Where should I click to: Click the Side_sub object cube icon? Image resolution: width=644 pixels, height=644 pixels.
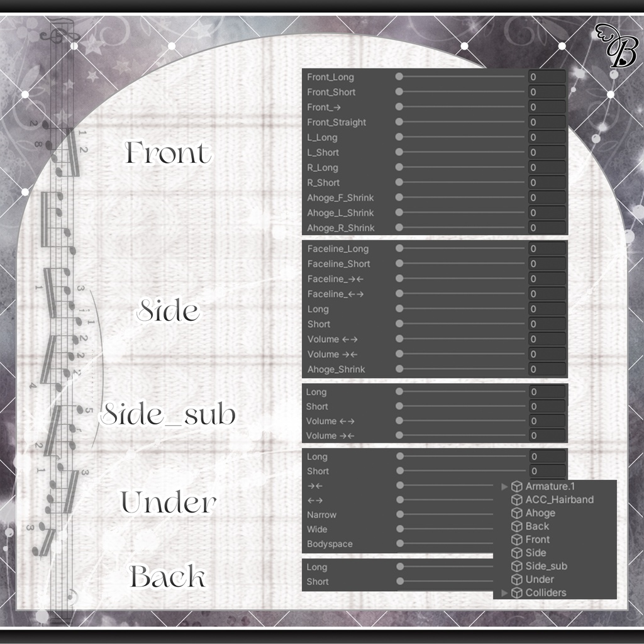[517, 566]
